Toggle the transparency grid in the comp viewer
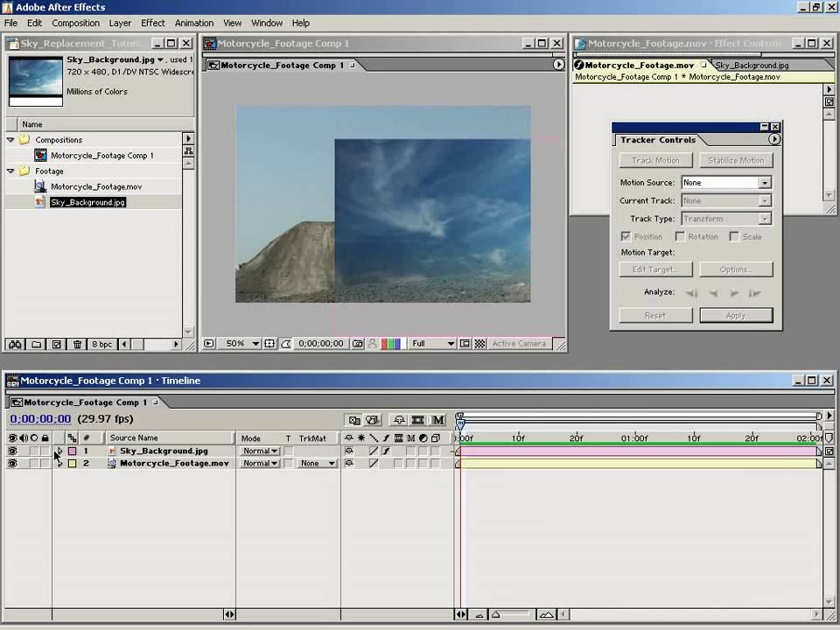Viewport: 840px width, 630px height. 479,344
